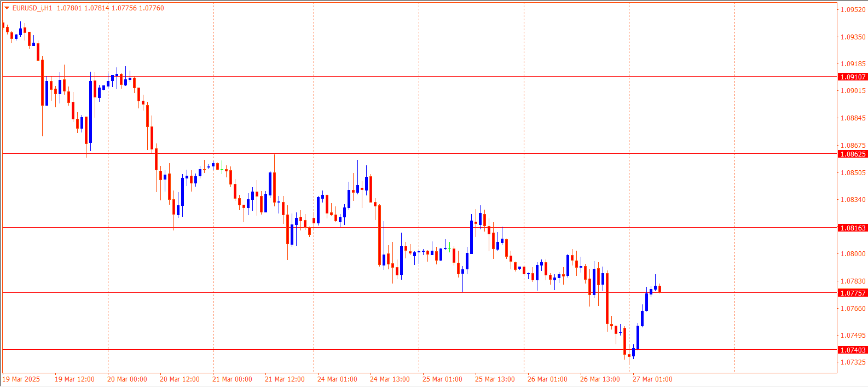The image size is (868, 387).
Task: Click the 25 Mar 01:00 time label
Action: point(442,379)
